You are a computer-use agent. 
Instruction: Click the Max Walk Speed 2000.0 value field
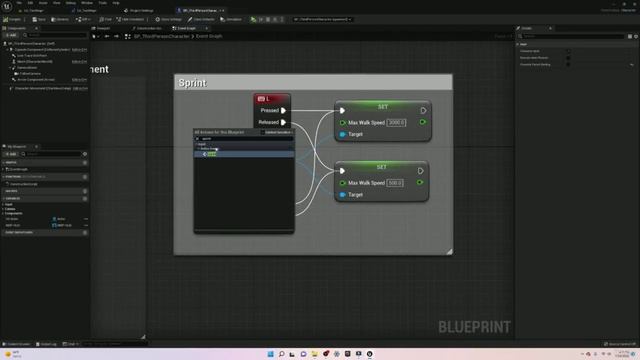tap(396, 122)
